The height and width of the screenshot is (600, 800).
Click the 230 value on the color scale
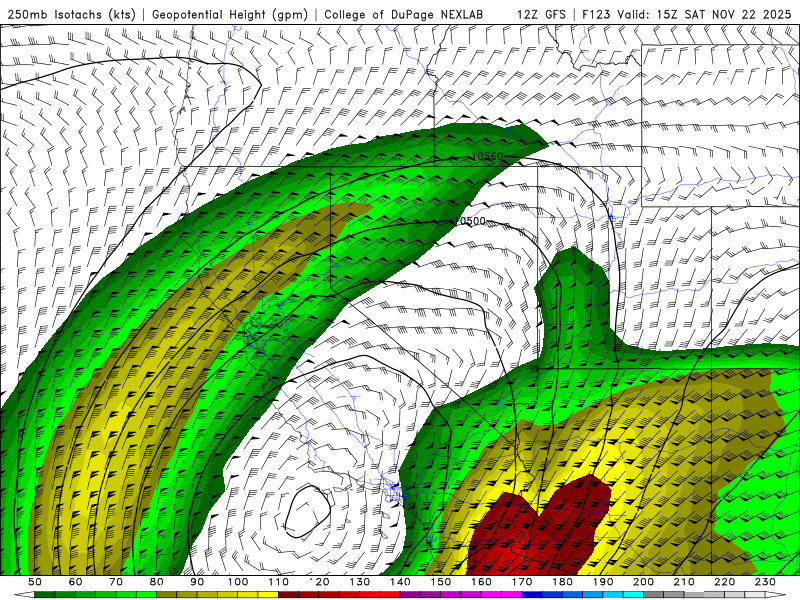point(765,582)
